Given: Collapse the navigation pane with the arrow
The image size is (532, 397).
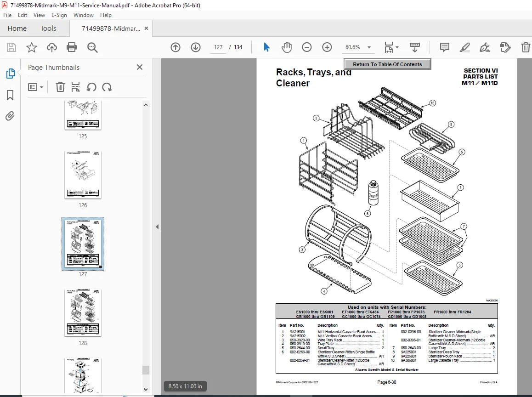Looking at the screenshot, I should click(x=157, y=227).
